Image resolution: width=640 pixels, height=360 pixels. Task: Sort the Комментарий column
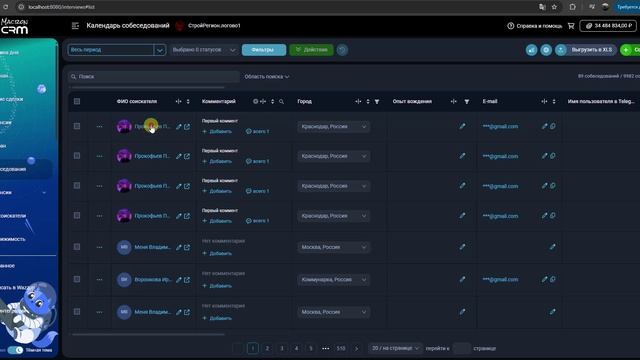272,101
